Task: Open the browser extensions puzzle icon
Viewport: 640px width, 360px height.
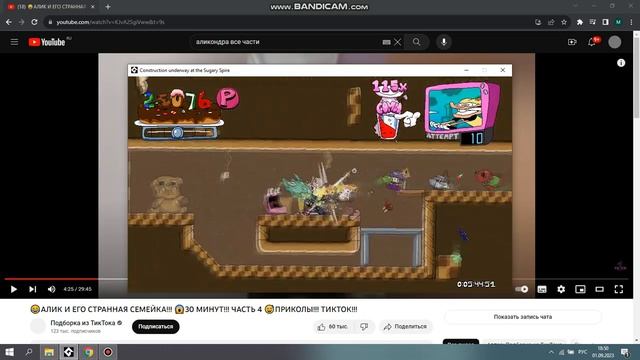Action: (580, 22)
